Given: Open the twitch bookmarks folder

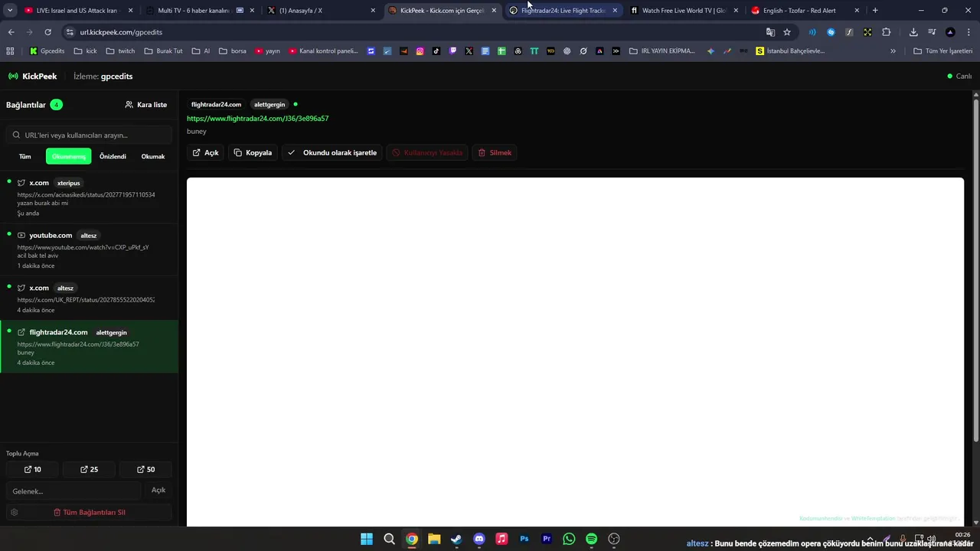Looking at the screenshot, I should coord(120,51).
